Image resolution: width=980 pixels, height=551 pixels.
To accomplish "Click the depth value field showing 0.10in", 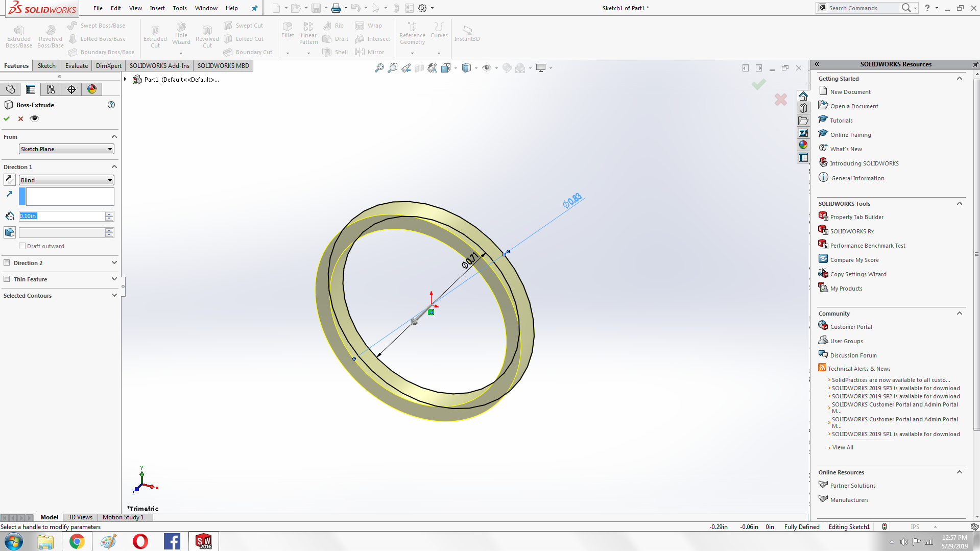I will point(62,216).
